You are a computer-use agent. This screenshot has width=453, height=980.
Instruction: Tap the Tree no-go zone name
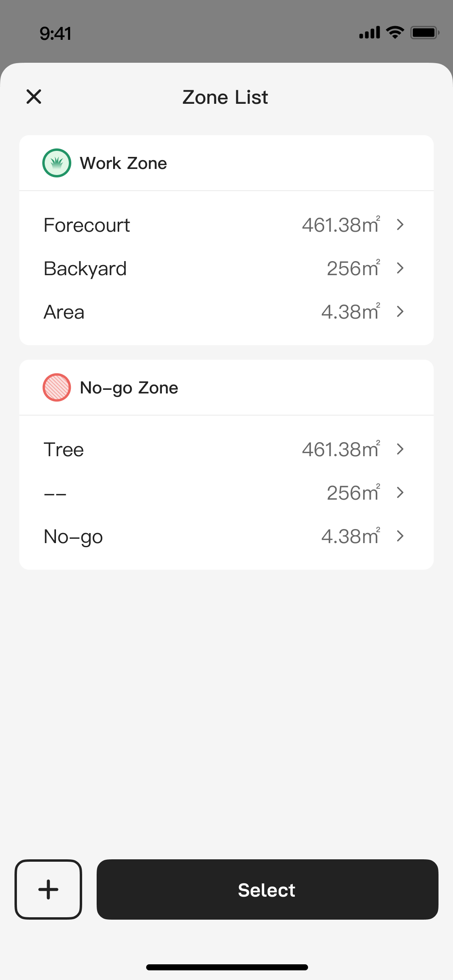[x=64, y=449]
